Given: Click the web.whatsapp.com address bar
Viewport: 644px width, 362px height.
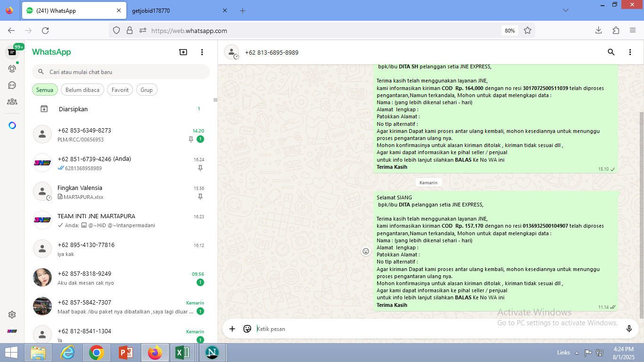Looking at the screenshot, I should tap(322, 30).
